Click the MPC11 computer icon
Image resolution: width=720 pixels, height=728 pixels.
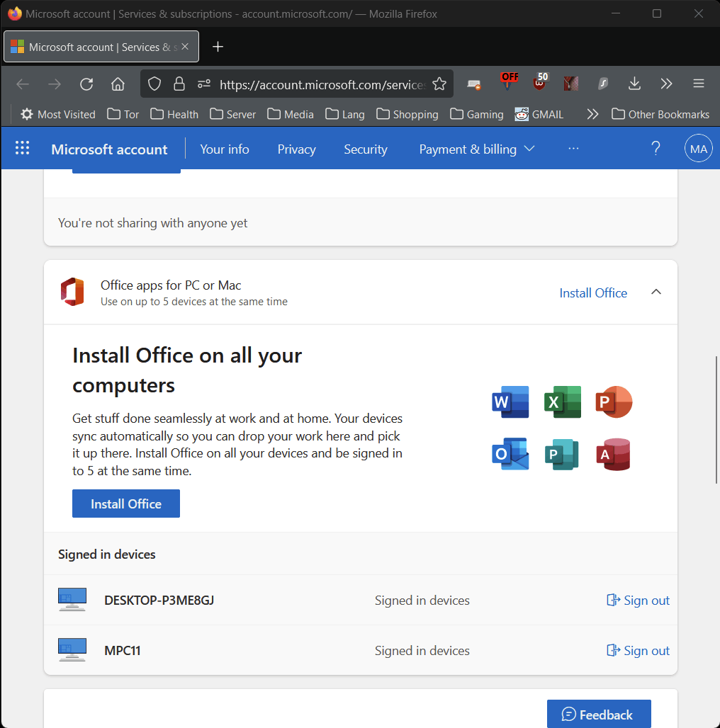pyautogui.click(x=72, y=650)
